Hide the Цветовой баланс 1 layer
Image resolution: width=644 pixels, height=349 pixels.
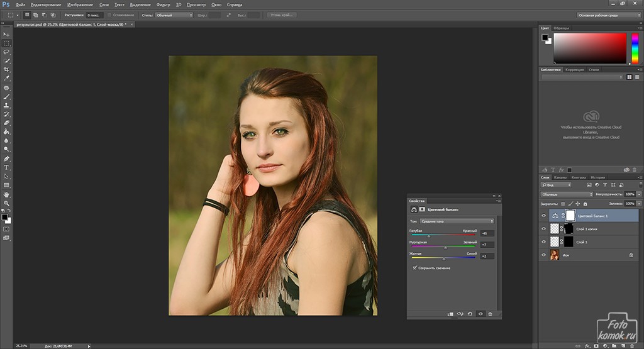pyautogui.click(x=544, y=216)
